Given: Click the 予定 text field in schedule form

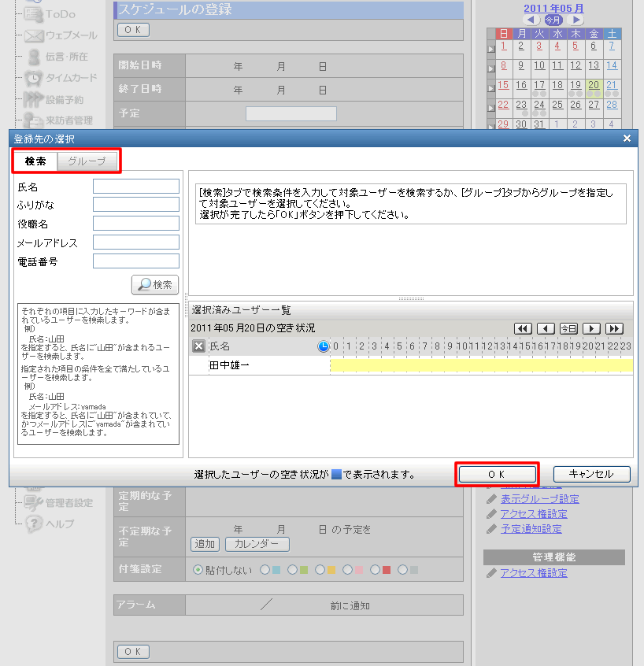Looking at the screenshot, I should (291, 113).
